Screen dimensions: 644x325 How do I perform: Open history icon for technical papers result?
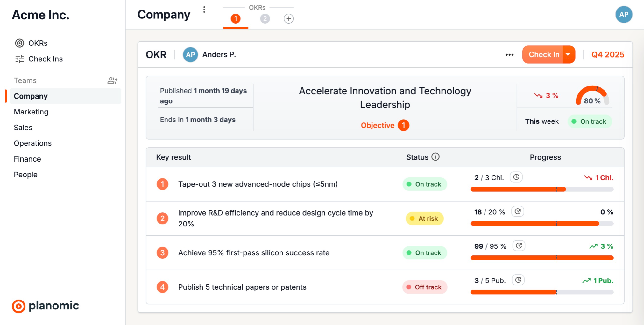(518, 280)
